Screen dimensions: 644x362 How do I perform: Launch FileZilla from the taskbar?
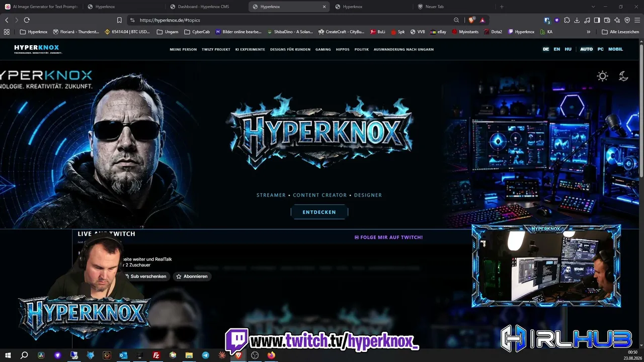[x=156, y=355]
